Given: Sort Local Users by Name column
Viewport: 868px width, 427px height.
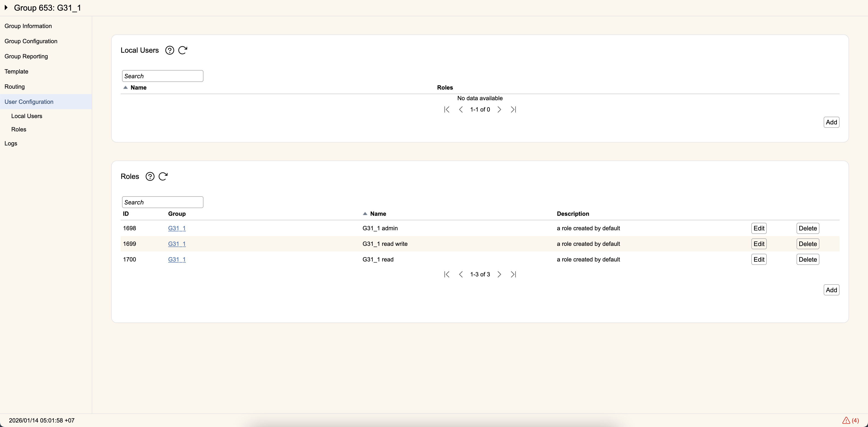Looking at the screenshot, I should (138, 87).
